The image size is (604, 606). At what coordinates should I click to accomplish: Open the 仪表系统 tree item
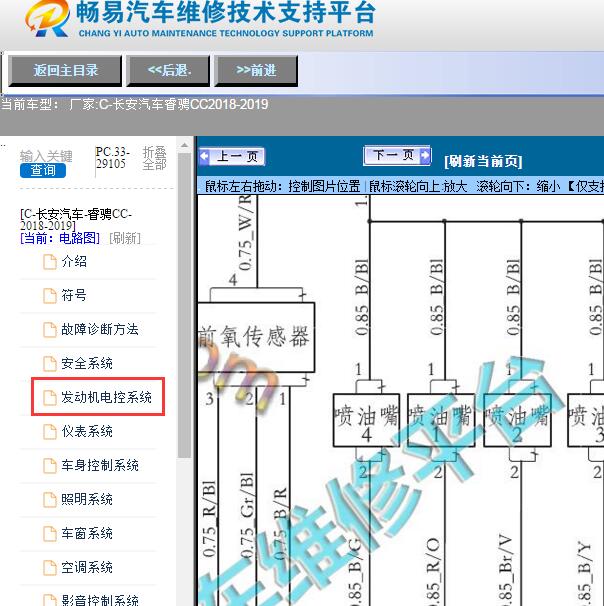tap(87, 431)
